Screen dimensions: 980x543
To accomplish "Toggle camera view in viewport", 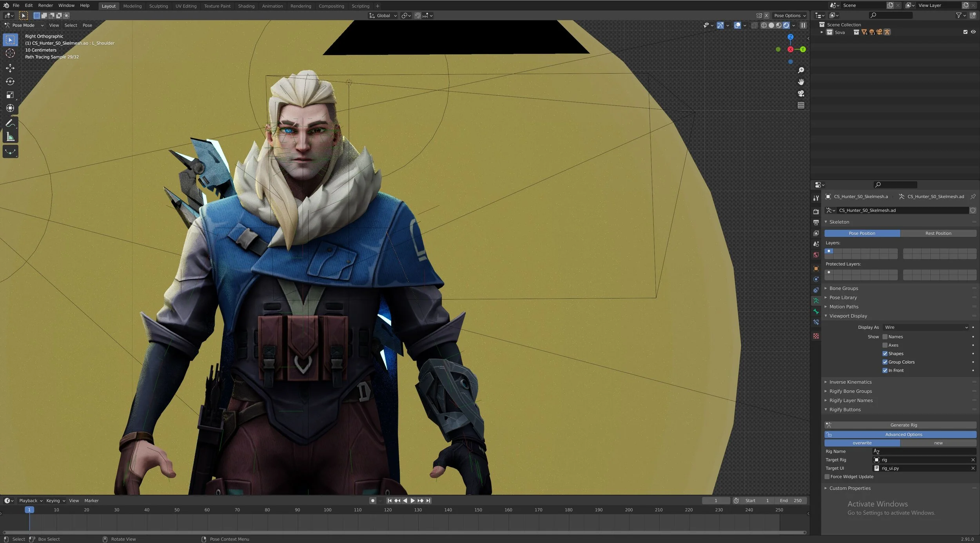I will (x=801, y=94).
